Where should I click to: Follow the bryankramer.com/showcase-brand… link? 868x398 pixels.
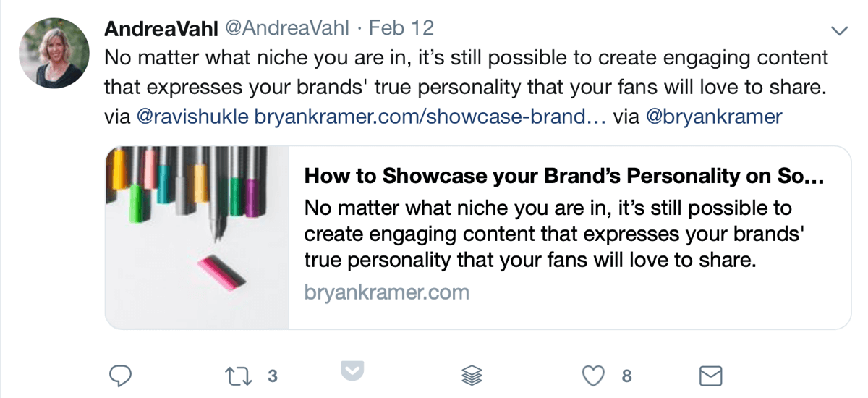click(430, 117)
